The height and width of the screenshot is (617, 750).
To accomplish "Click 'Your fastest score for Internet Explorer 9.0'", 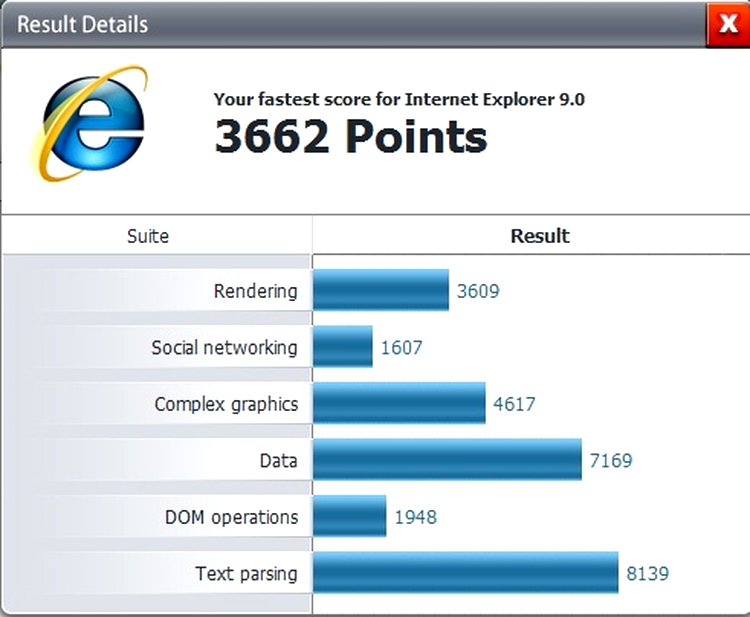I will [399, 99].
